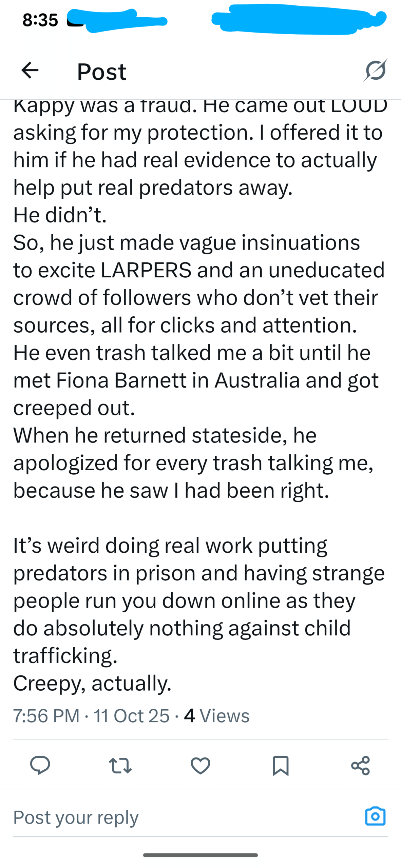Tap the "Post" header title
This screenshot has width=401, height=868.
[101, 71]
